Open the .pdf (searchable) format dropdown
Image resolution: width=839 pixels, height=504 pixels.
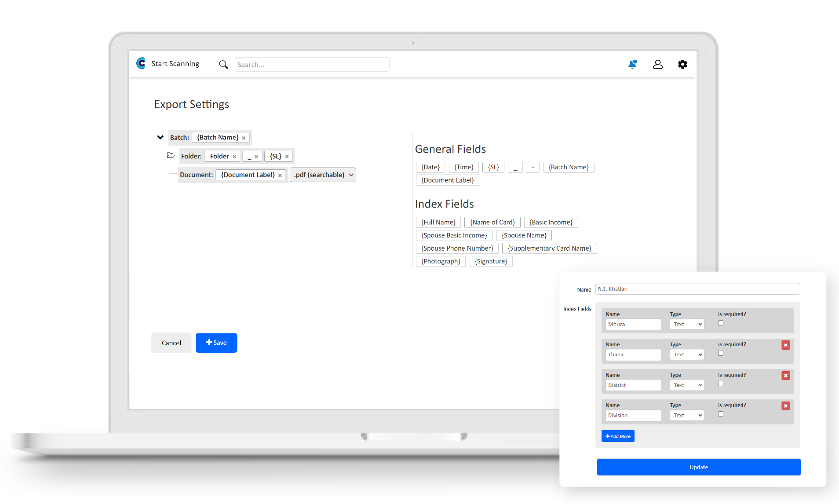pos(323,175)
